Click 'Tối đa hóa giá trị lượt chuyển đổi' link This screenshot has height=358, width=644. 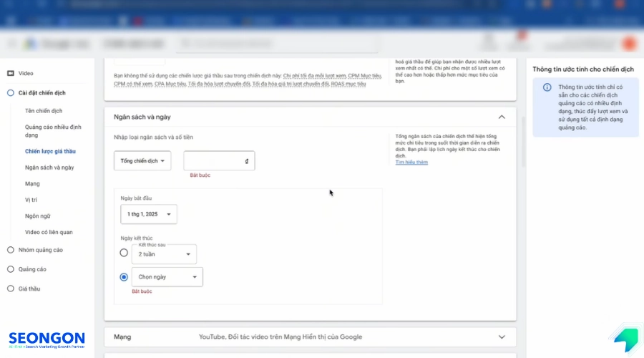click(x=291, y=84)
